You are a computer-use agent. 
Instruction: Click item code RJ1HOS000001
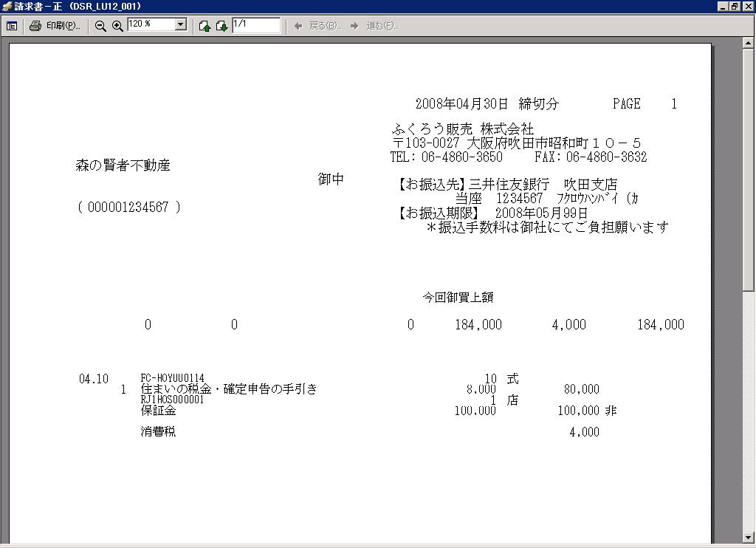[x=173, y=400]
